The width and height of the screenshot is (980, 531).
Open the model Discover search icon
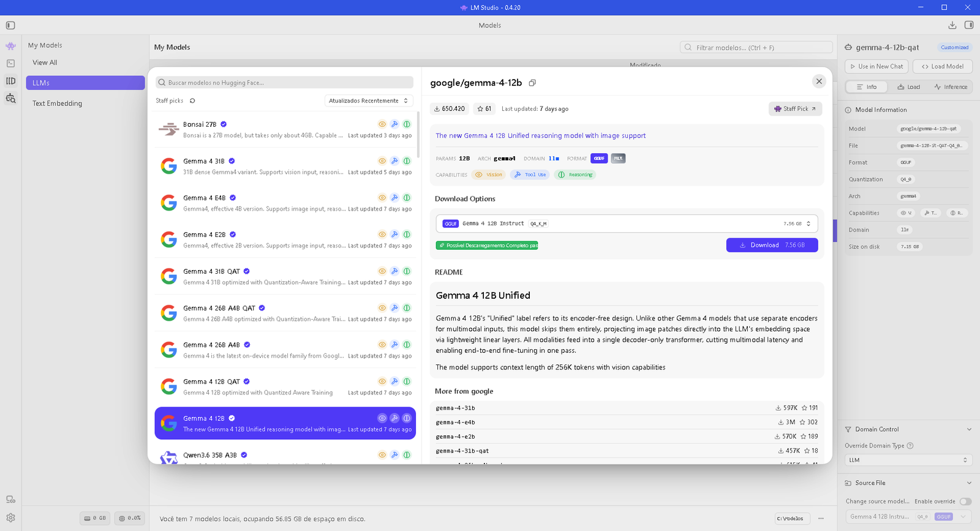10,98
